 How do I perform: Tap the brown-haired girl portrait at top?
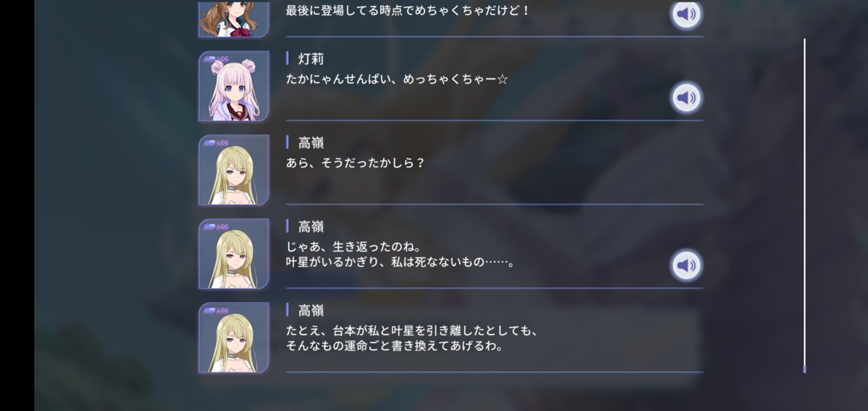[x=234, y=20]
